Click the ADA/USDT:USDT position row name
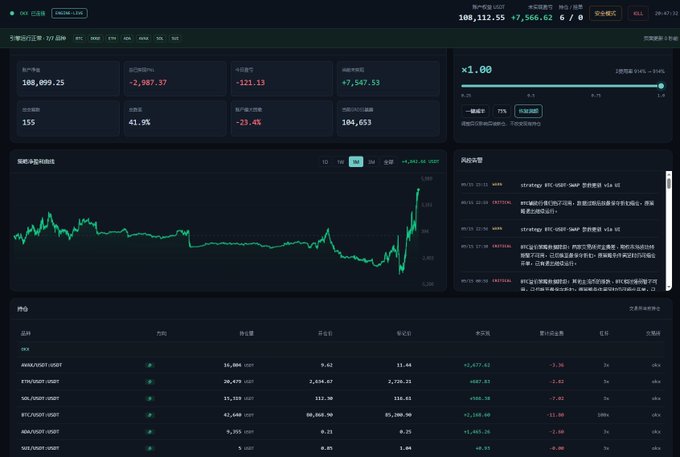 tap(40, 431)
